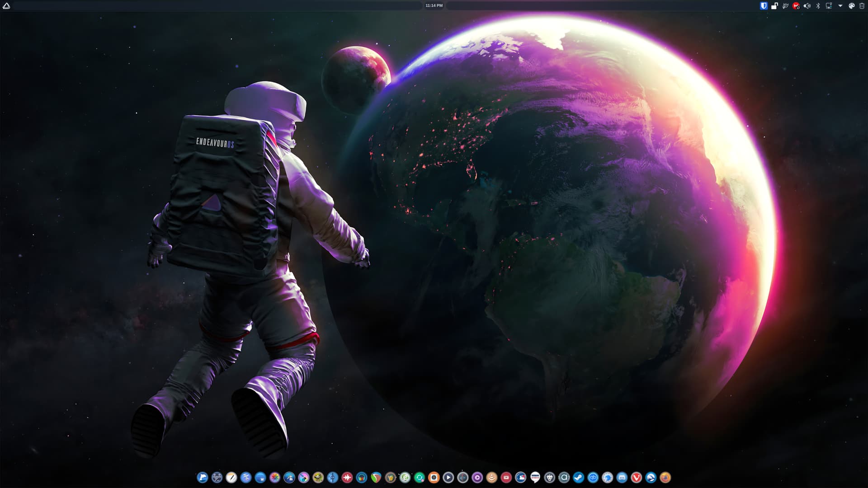
Task: Launch the blue dragonfly icon in dock
Action: [x=246, y=477]
